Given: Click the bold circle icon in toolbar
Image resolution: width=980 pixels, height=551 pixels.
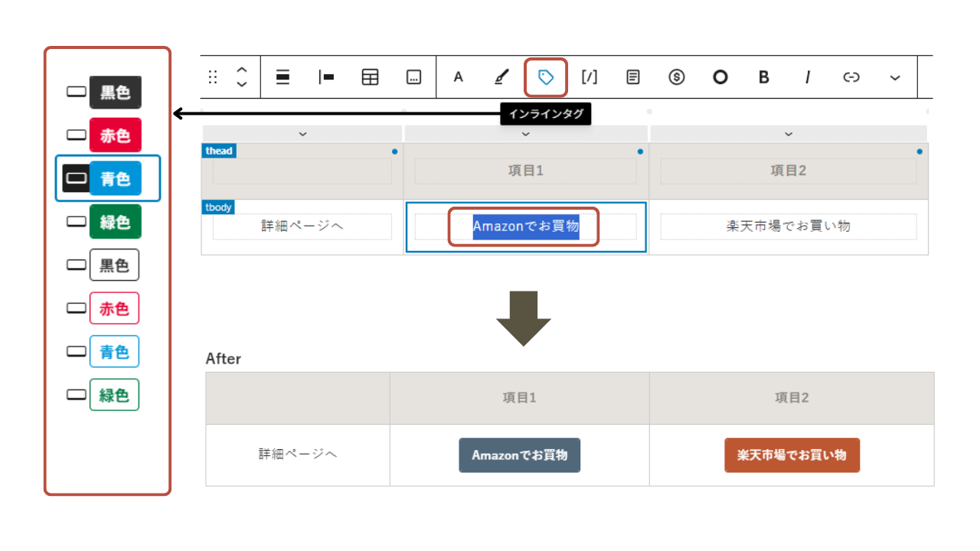Looking at the screenshot, I should (x=720, y=77).
